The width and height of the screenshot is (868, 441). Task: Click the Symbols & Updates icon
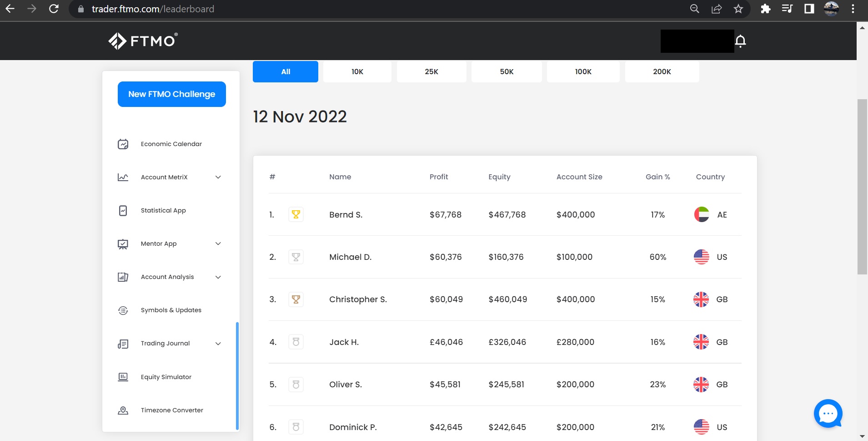[123, 310]
